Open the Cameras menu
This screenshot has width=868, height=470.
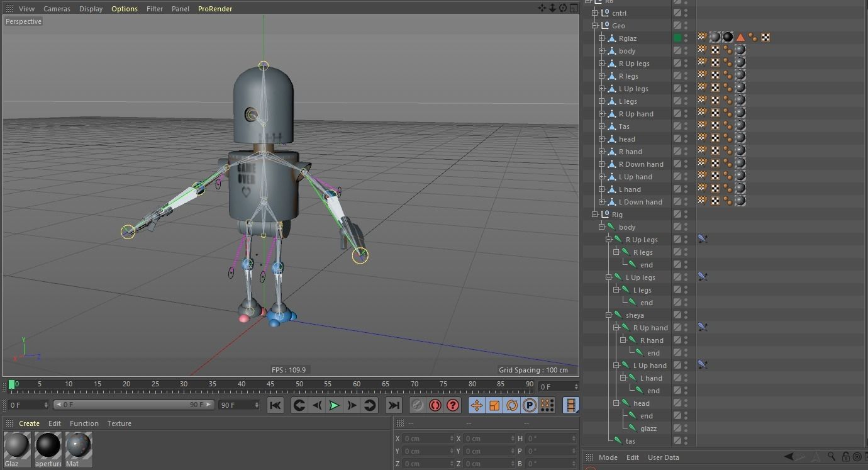click(57, 9)
